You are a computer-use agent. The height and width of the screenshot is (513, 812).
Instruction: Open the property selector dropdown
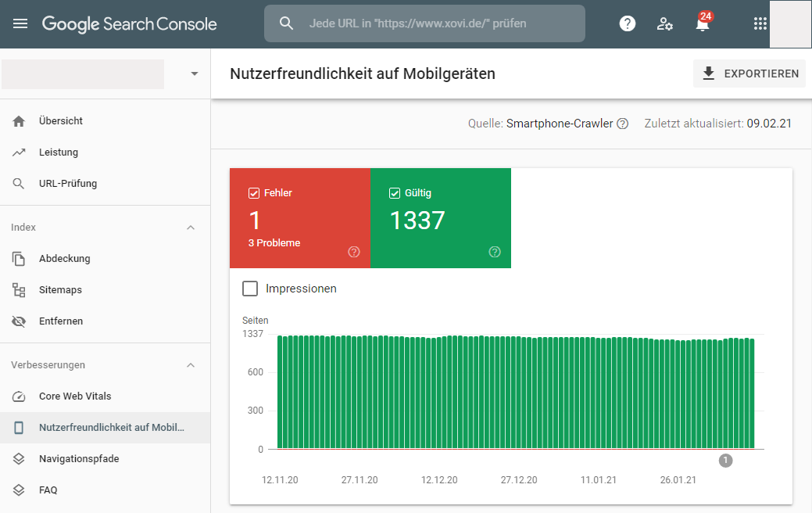point(195,74)
